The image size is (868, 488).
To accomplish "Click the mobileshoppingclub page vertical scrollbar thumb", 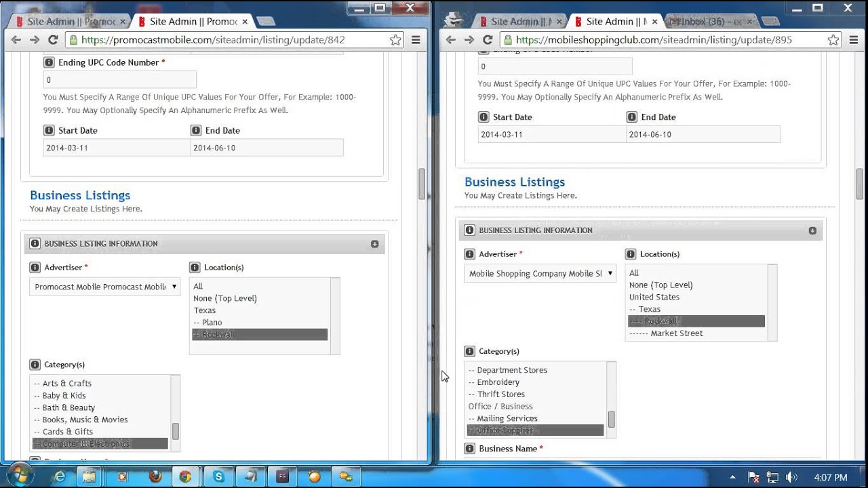I will click(860, 183).
